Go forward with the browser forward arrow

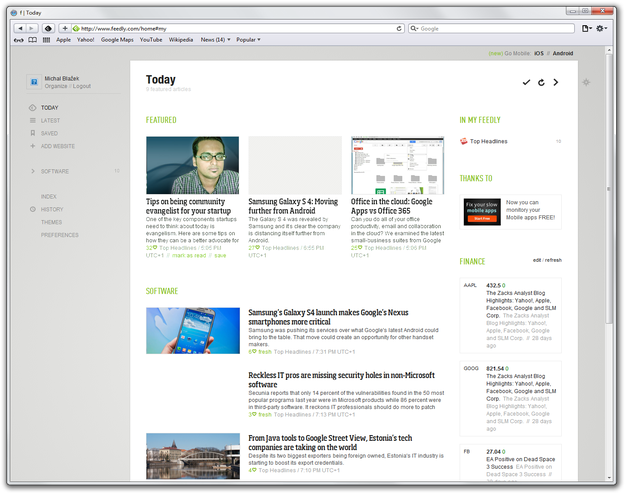point(32,28)
